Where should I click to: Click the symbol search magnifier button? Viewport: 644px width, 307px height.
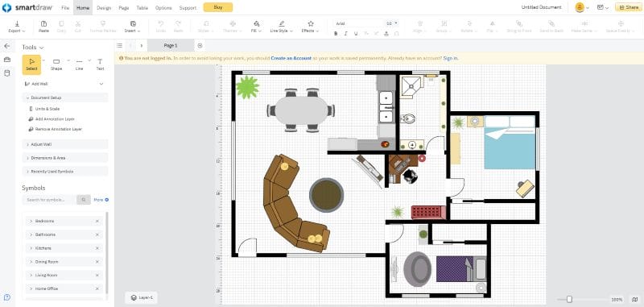pyautogui.click(x=84, y=200)
